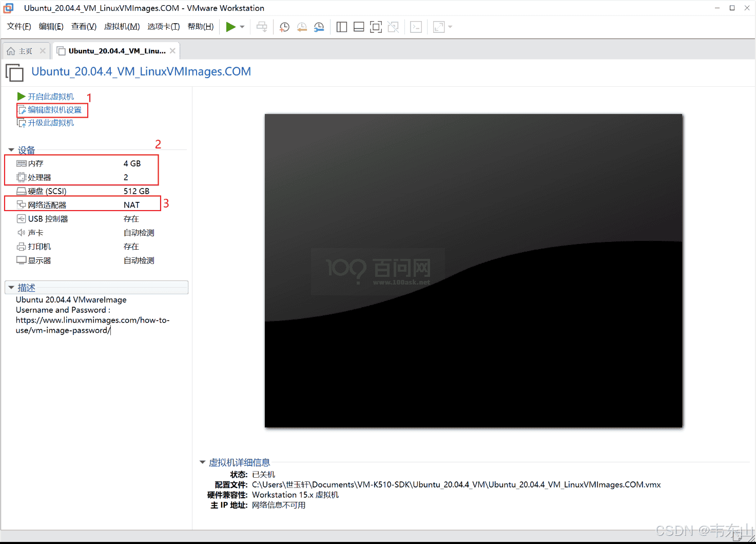
Task: Open the power options dropdown arrow
Action: pyautogui.click(x=242, y=27)
